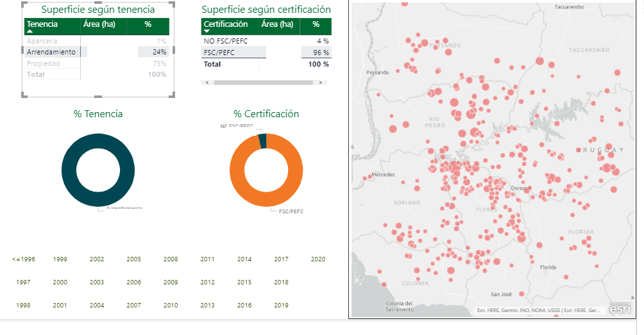Filter by year <=1996
This screenshot has height=335, width=644.
[23, 259]
